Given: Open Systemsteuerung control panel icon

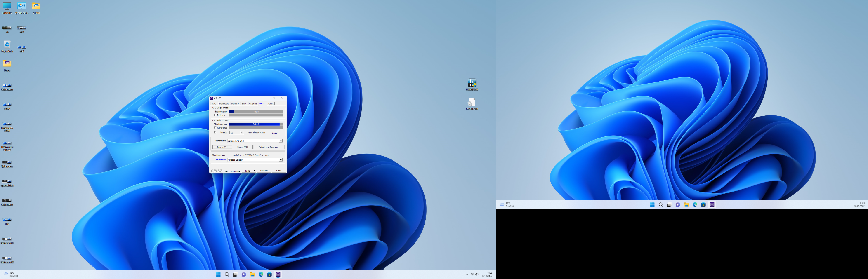Looking at the screenshot, I should pos(21,7).
